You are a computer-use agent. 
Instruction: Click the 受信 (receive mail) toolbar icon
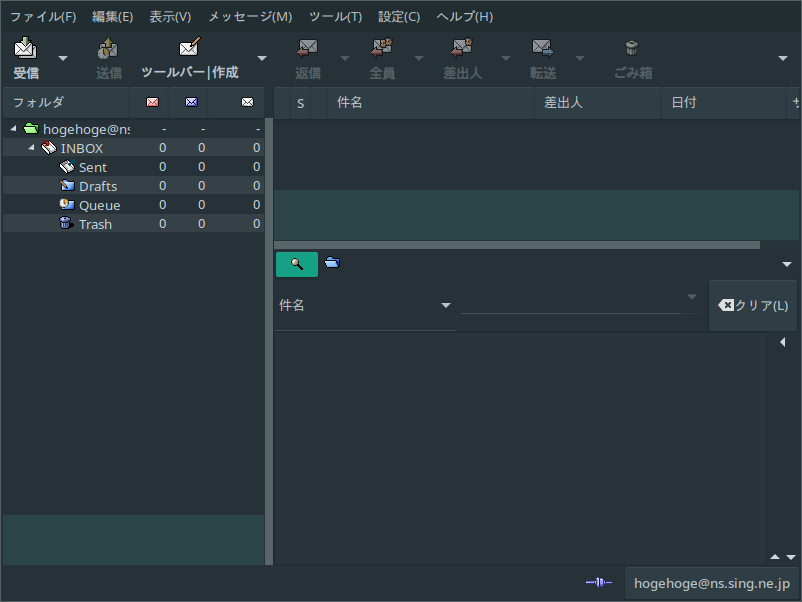point(26,49)
